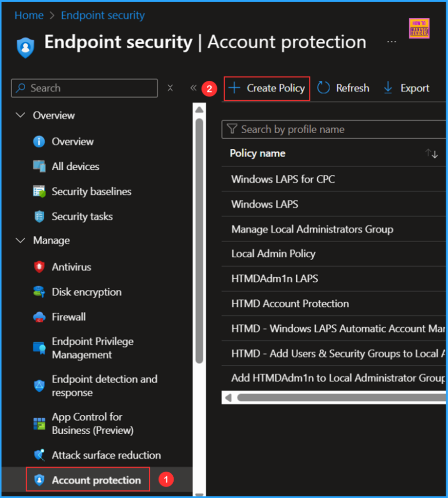448x498 pixels.
Task: Click the Create Policy button label
Action: point(276,88)
